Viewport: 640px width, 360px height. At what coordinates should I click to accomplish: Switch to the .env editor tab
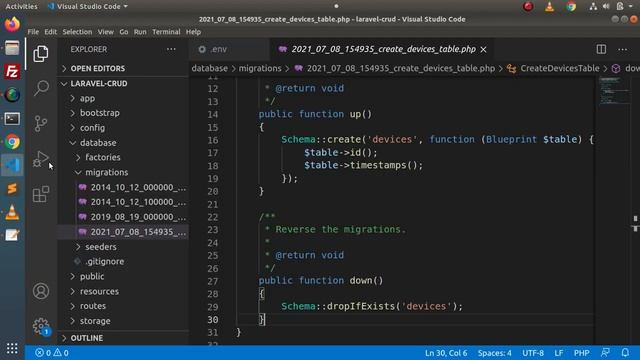[x=230, y=49]
